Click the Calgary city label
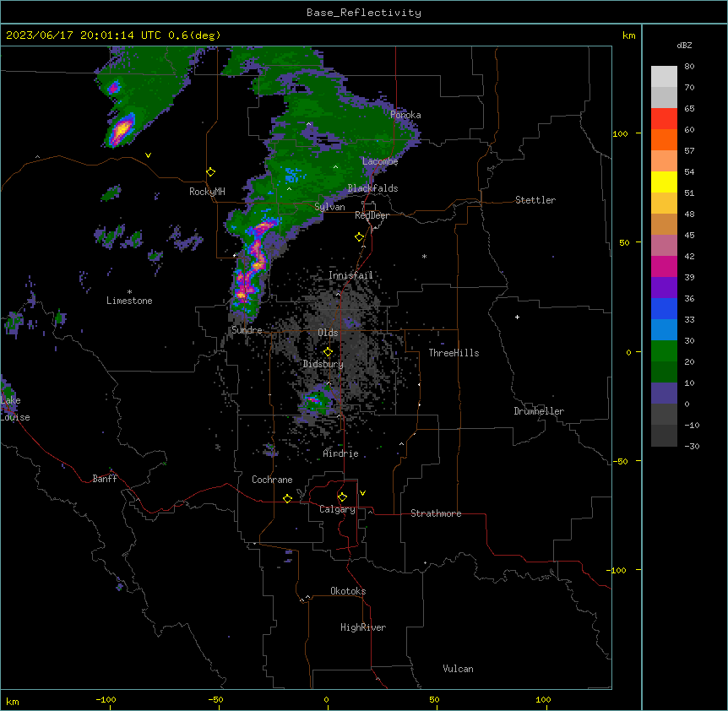The image size is (728, 711). (x=337, y=509)
